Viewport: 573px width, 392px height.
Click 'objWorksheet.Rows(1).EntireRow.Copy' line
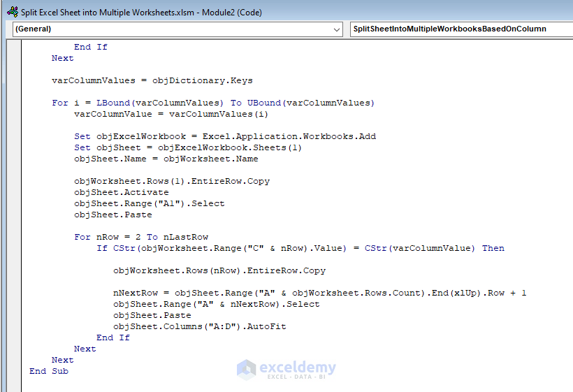[x=172, y=181]
